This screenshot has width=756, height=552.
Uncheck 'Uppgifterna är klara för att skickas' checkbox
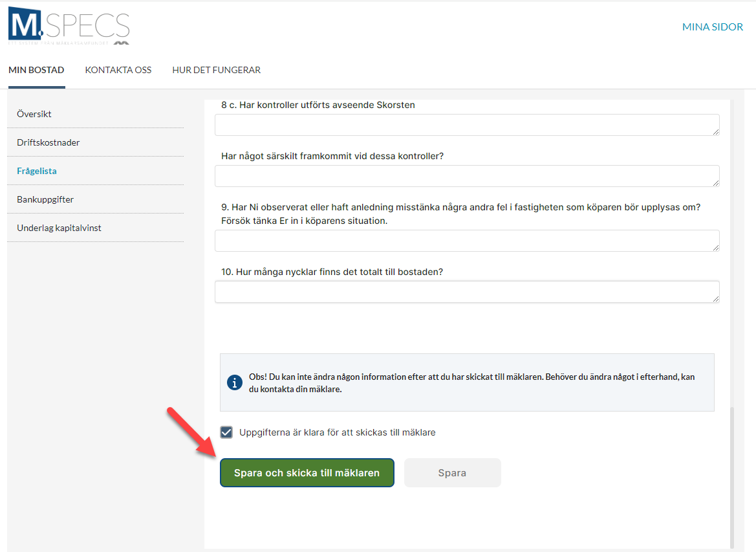pos(226,432)
